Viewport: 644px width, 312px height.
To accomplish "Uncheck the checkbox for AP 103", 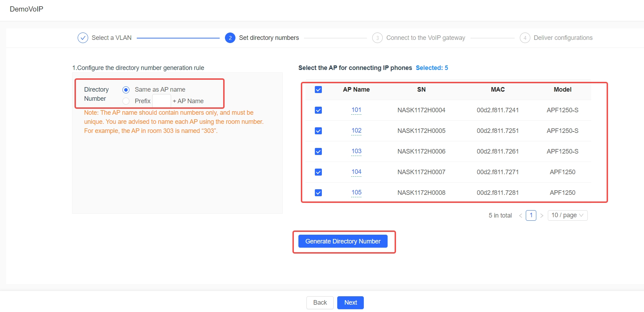I will [318, 151].
